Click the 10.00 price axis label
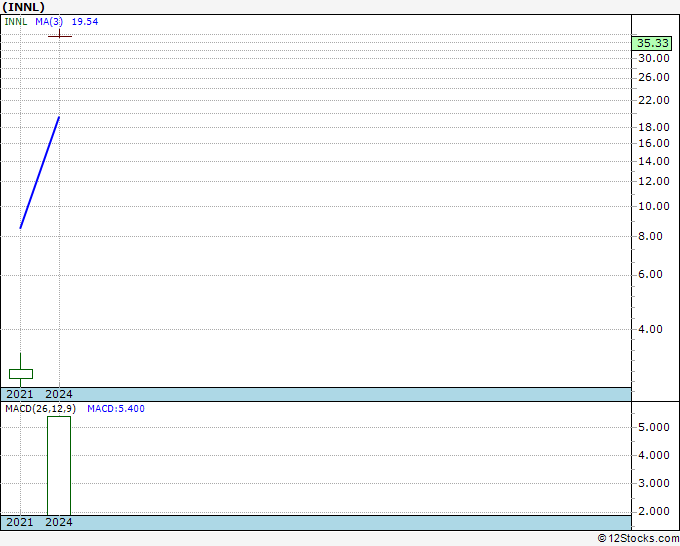The height and width of the screenshot is (546, 680). click(654, 206)
